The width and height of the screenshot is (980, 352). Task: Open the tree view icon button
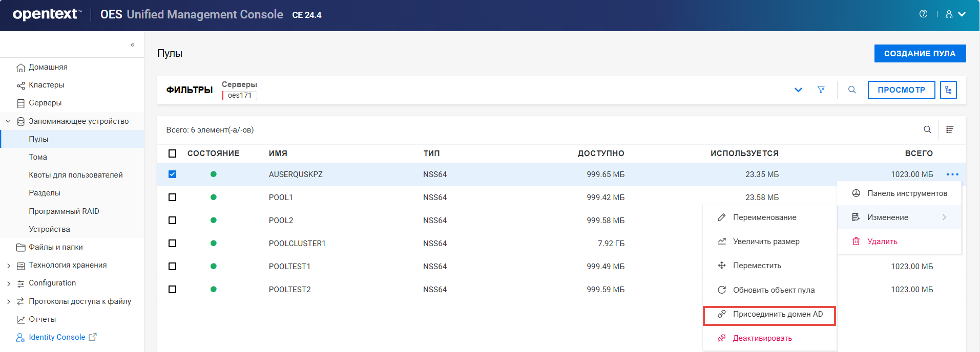[948, 90]
